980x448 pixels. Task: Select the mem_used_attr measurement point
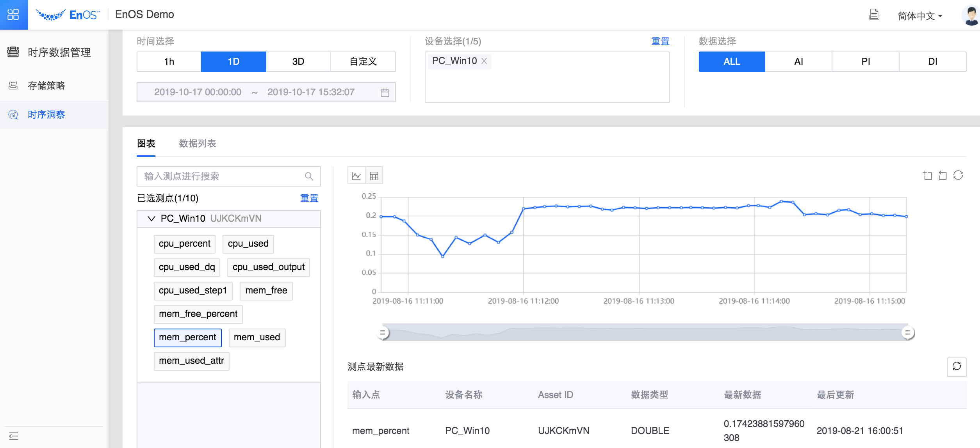coord(192,361)
